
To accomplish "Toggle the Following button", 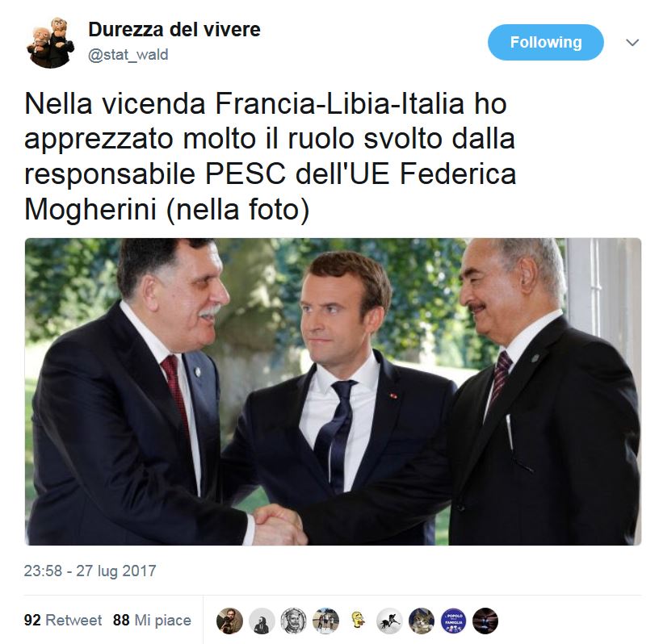I will tap(545, 43).
